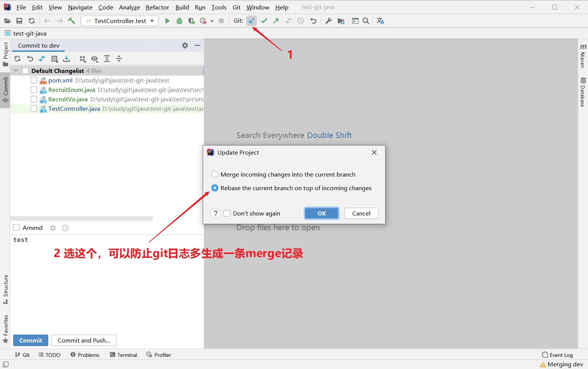Open the Commit panel gear options
This screenshot has height=369, width=588.
[185, 45]
